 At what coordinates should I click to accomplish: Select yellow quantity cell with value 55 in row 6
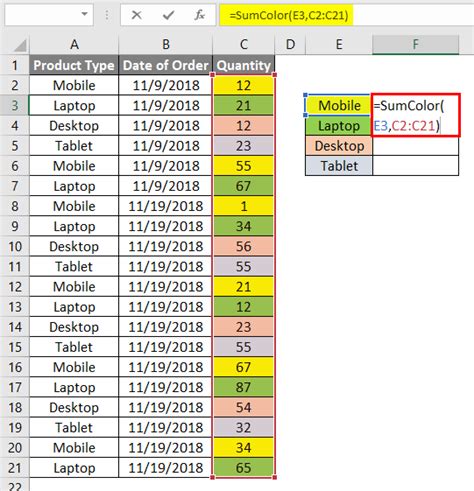pos(244,166)
